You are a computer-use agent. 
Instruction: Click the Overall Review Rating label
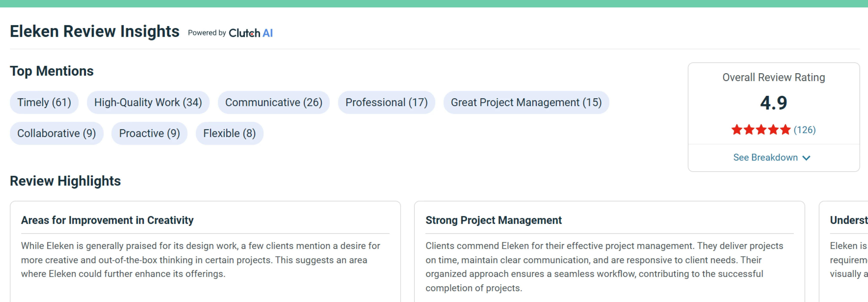tap(774, 78)
